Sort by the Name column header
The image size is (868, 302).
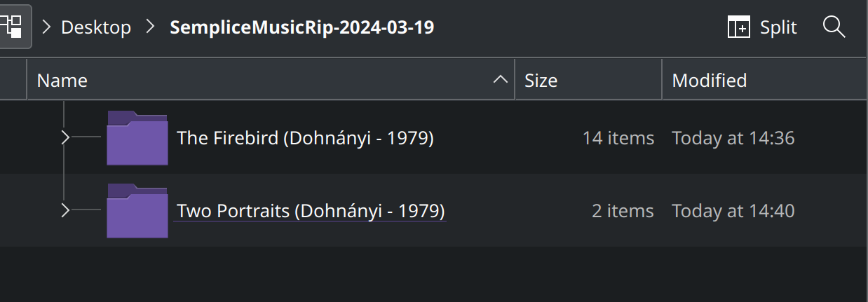pos(62,81)
